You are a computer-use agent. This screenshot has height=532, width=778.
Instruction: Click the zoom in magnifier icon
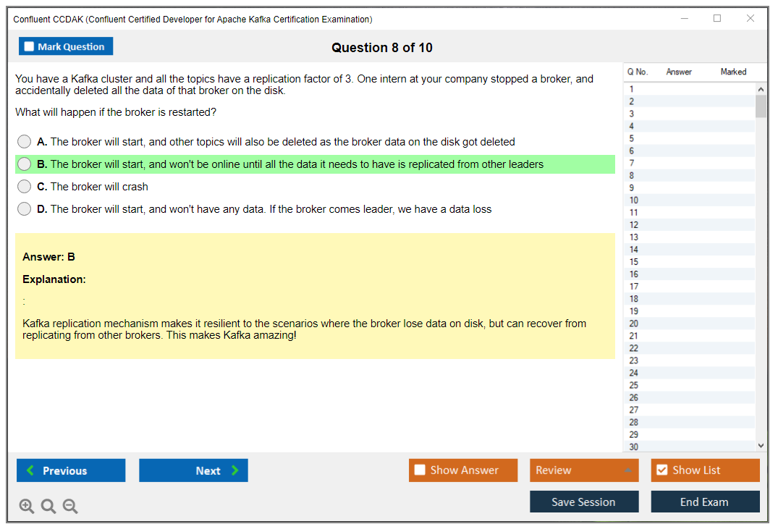point(27,506)
